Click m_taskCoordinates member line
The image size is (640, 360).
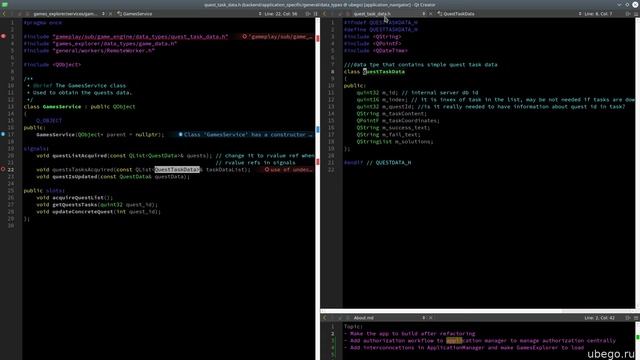[398, 120]
